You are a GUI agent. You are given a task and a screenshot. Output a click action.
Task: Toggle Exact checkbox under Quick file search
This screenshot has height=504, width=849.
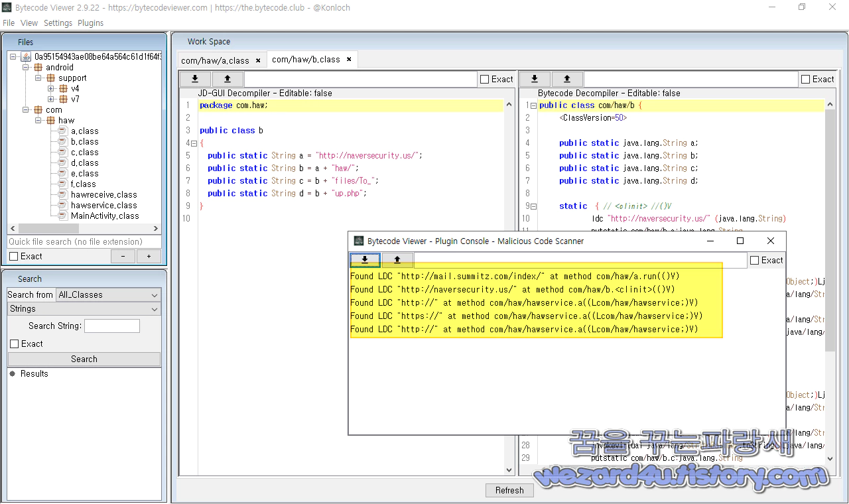click(x=14, y=257)
